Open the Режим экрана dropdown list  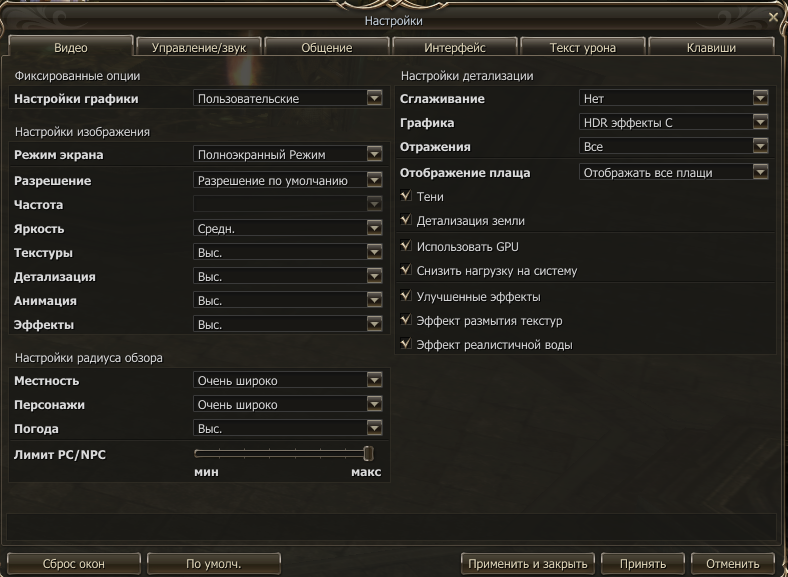tap(287, 154)
